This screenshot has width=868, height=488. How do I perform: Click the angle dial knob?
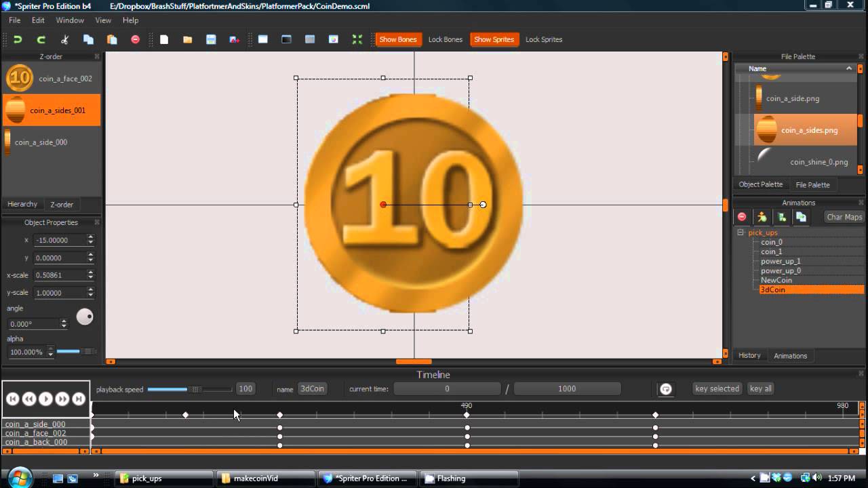pos(85,317)
